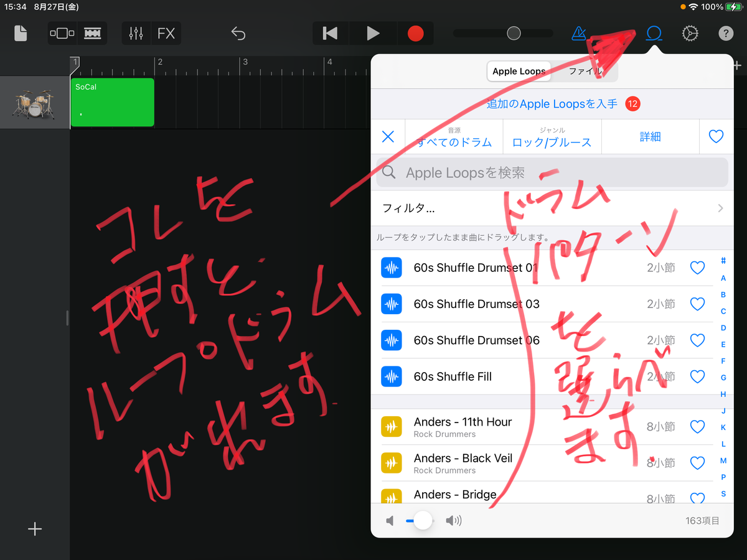Screen dimensions: 747x560
Task: Tap blue waveform icon of 60s Shuffle Drumset 03
Action: 392,304
